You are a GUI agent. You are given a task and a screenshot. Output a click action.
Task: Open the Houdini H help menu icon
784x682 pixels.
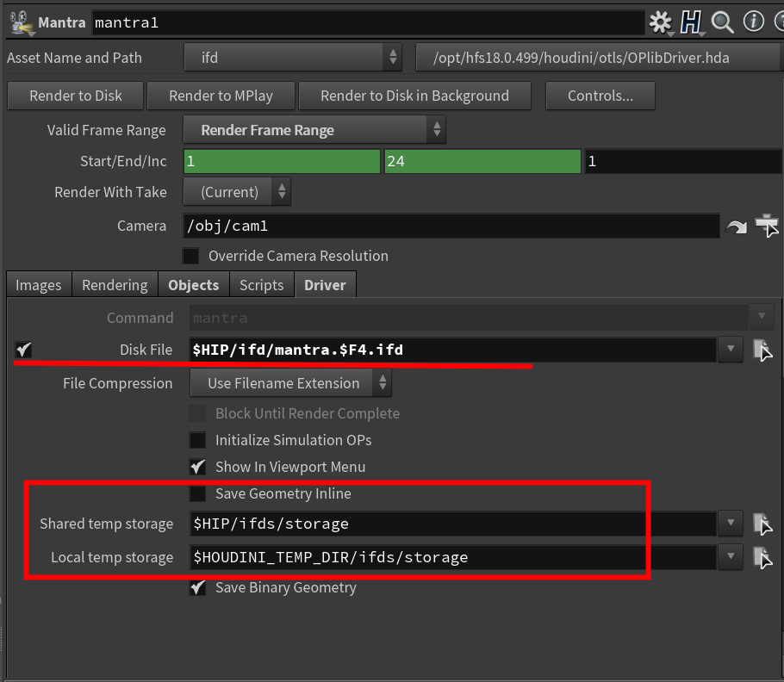[691, 22]
